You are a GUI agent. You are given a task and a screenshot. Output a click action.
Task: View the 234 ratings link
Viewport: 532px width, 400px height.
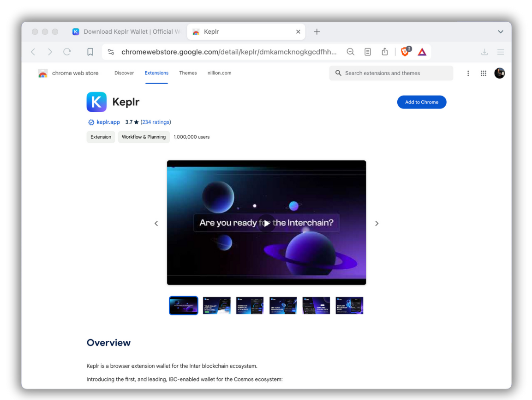(x=155, y=122)
